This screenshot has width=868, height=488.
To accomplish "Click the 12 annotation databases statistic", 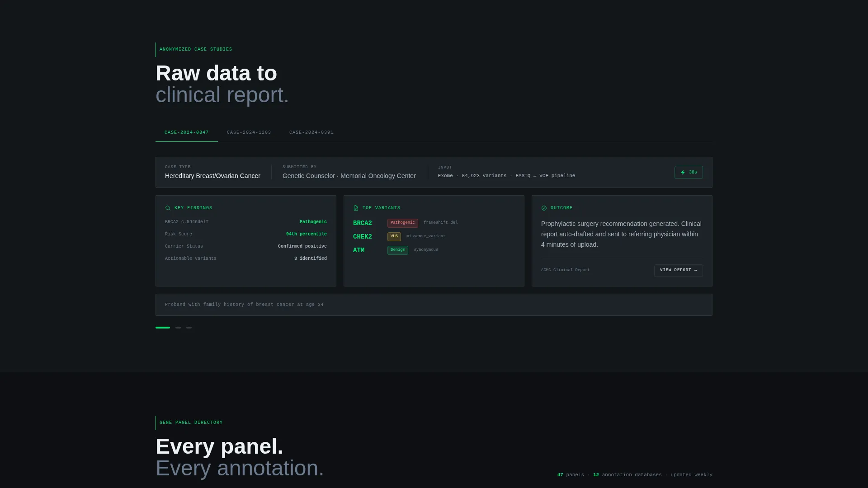I will click(627, 475).
